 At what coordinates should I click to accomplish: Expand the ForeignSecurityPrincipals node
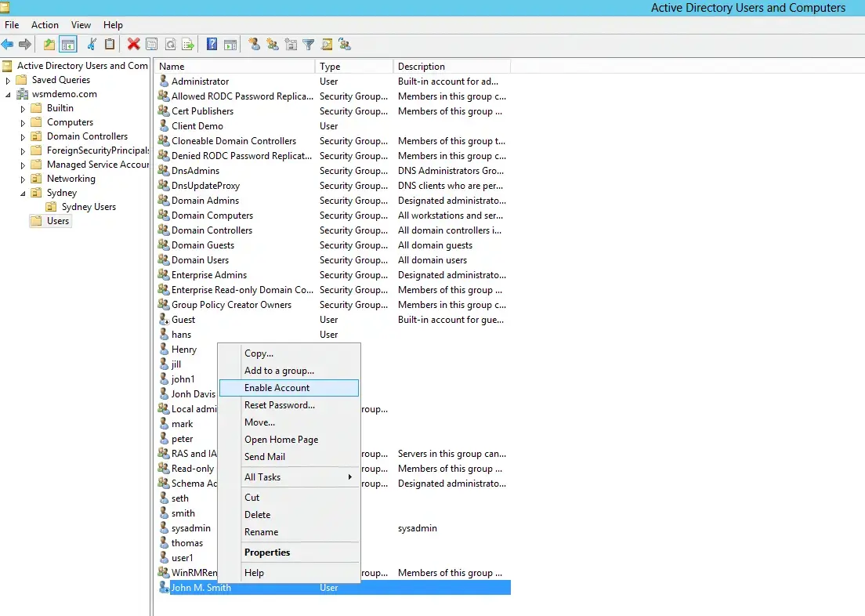point(23,151)
